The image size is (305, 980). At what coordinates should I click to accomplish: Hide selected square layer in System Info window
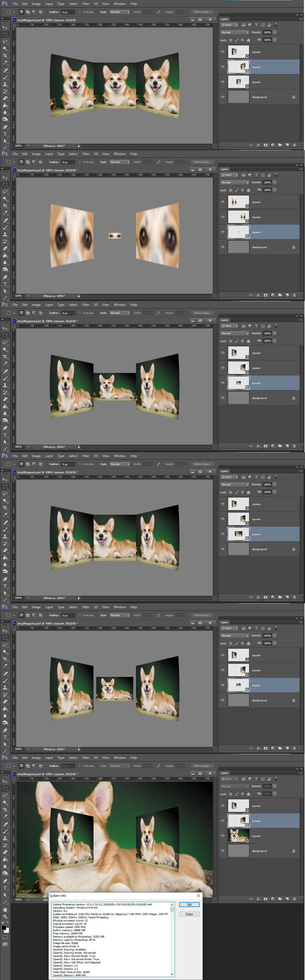[x=223, y=821]
